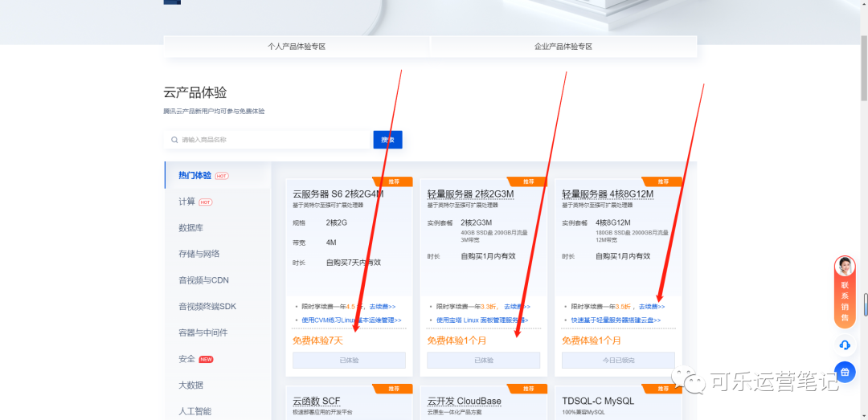Click the 自购买7天内有效 duration text
Viewport: 868px width, 420px height.
pos(353,263)
